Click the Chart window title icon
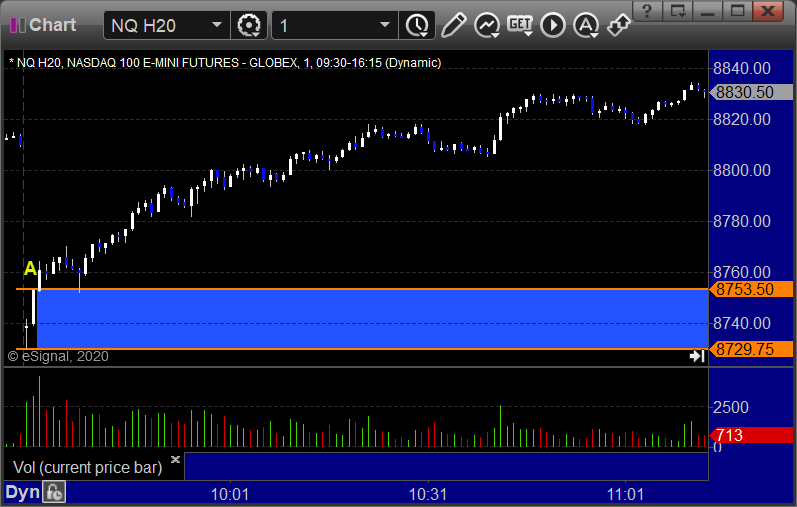Image resolution: width=797 pixels, height=507 pixels. tap(18, 25)
